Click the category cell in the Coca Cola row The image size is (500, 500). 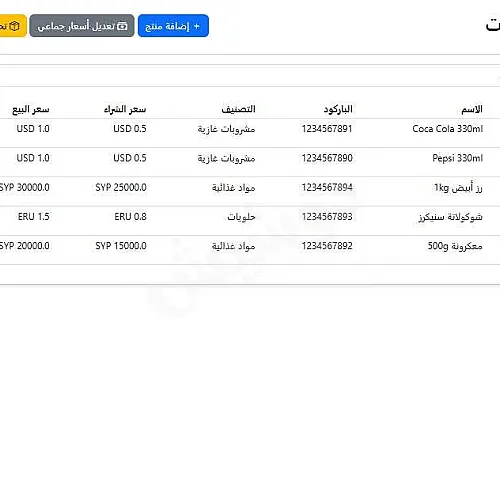click(226, 129)
